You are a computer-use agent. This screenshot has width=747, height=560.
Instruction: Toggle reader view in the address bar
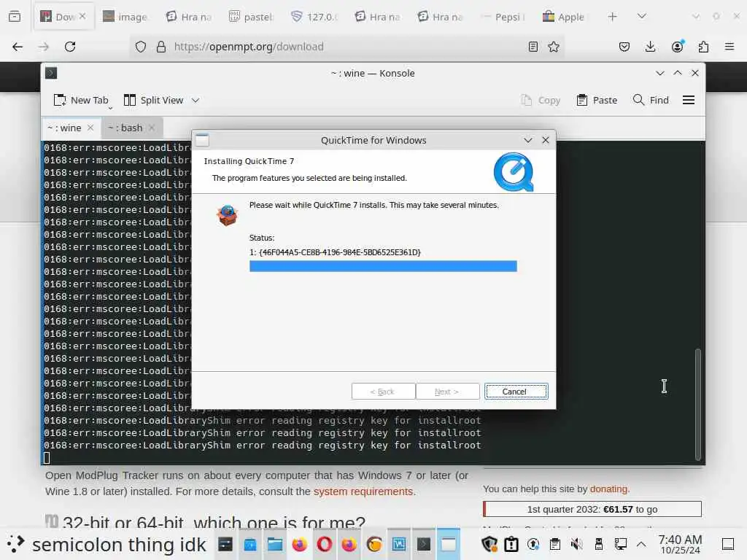tap(533, 47)
